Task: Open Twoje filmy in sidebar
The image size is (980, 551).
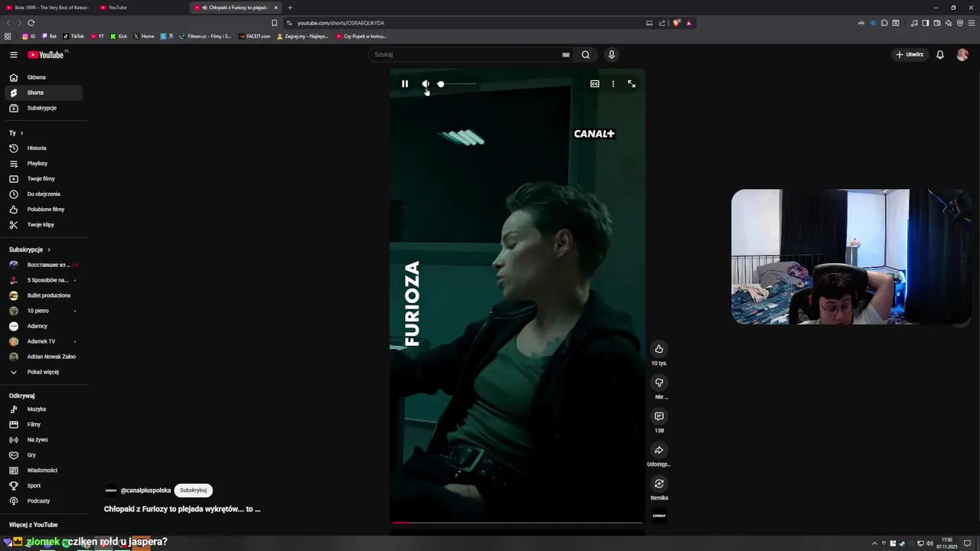Action: pos(44,178)
